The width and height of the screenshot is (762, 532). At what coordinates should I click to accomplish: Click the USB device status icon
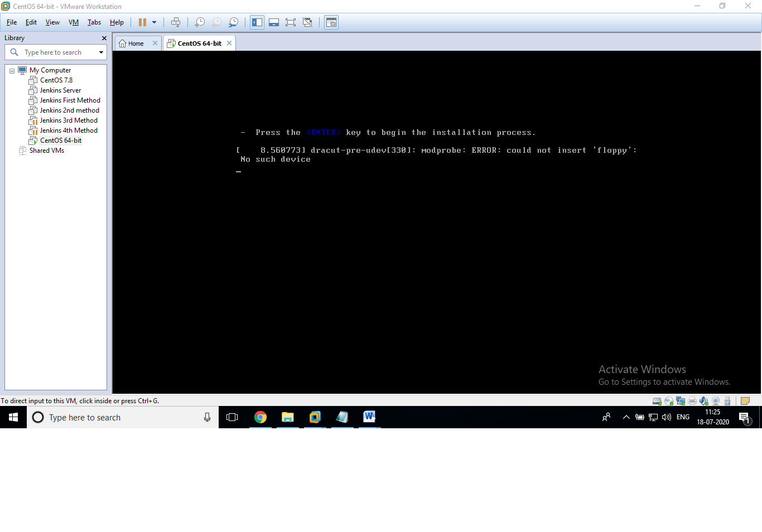[x=727, y=400]
